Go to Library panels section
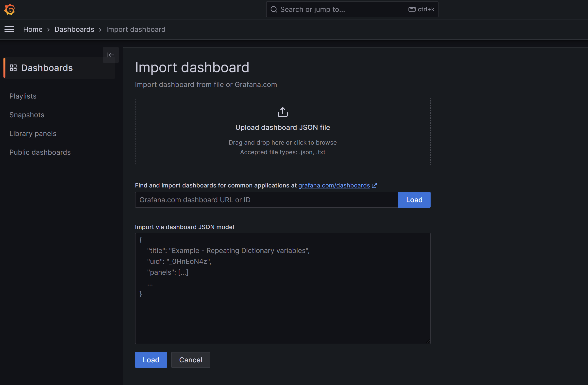The width and height of the screenshot is (588, 385). pos(33,134)
